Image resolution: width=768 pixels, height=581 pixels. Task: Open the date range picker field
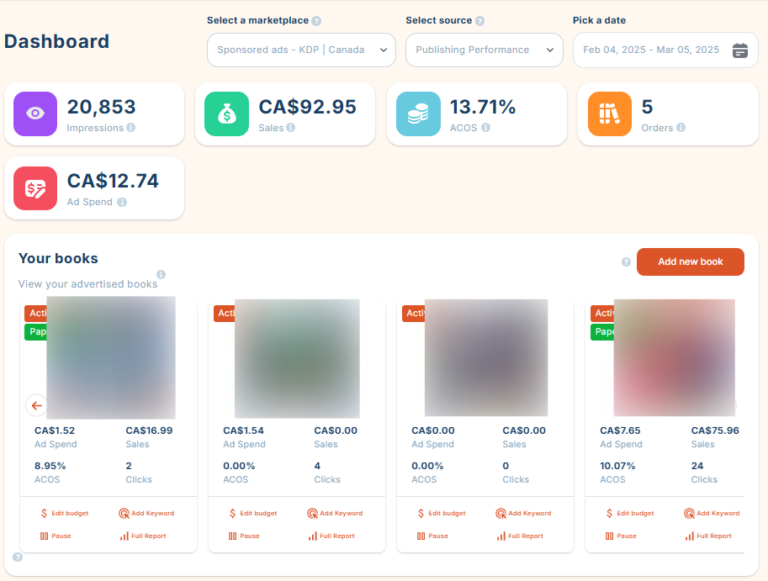coord(652,50)
